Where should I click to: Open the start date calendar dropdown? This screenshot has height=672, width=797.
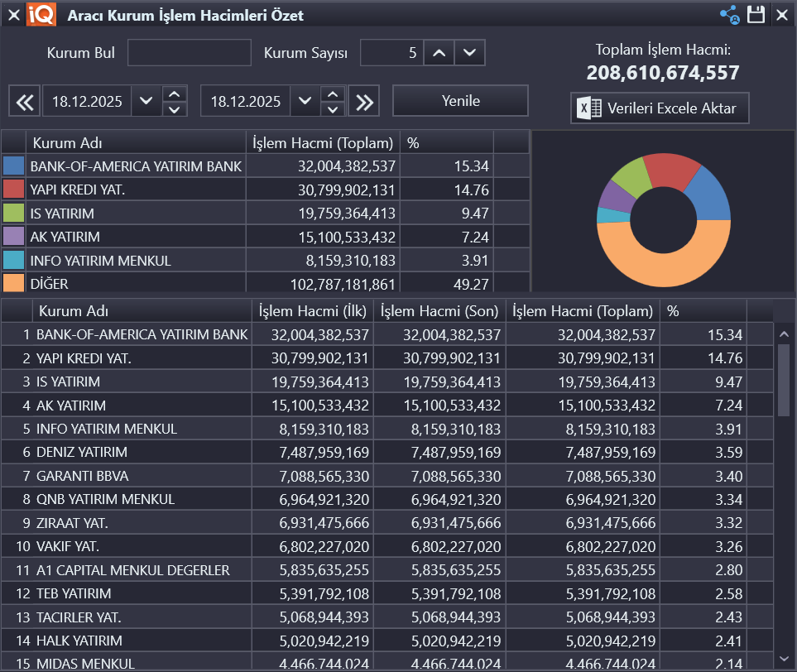tap(146, 102)
